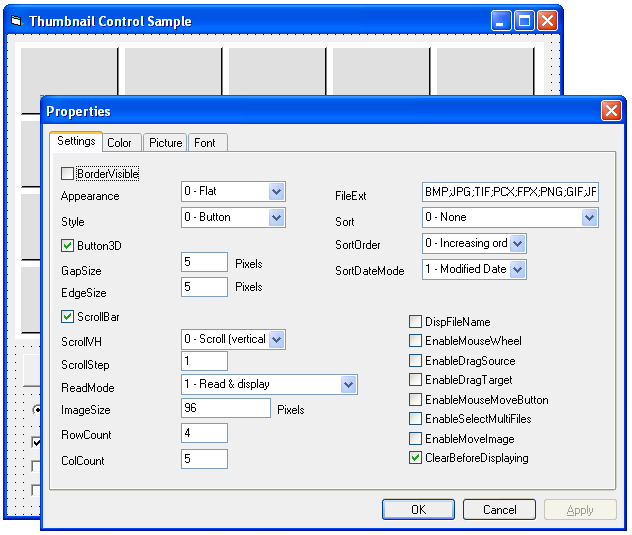
Task: Open the Sort dropdown list
Action: [589, 217]
